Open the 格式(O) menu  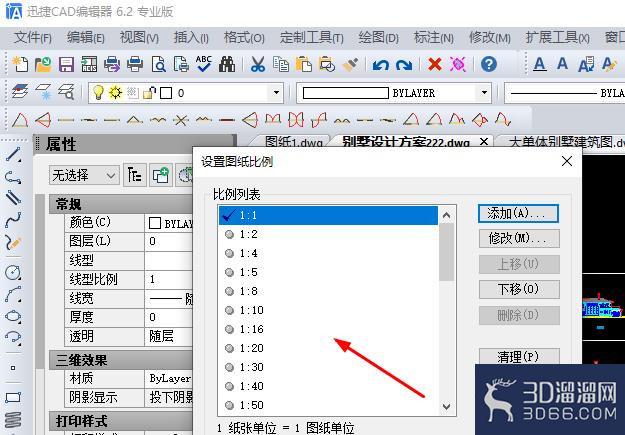coord(244,38)
